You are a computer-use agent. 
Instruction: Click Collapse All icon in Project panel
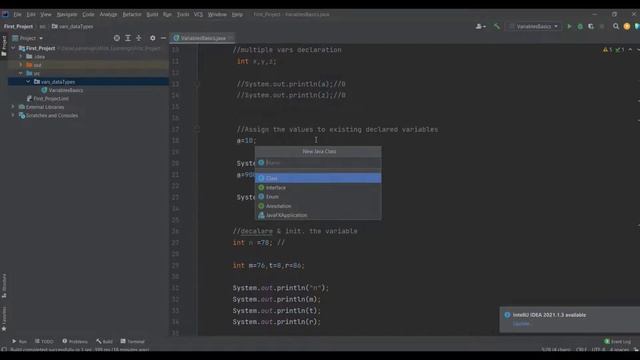[139, 38]
